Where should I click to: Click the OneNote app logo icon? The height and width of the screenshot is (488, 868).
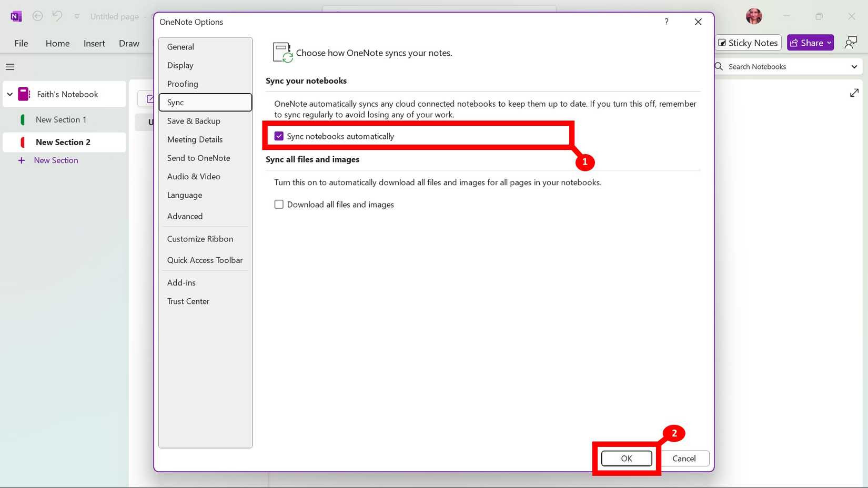pos(15,16)
